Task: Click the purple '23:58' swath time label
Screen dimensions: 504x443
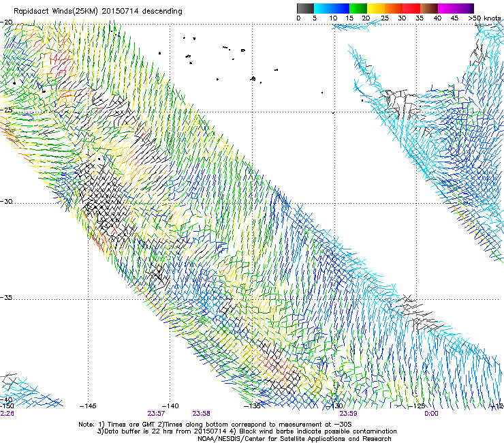Action: (201, 414)
